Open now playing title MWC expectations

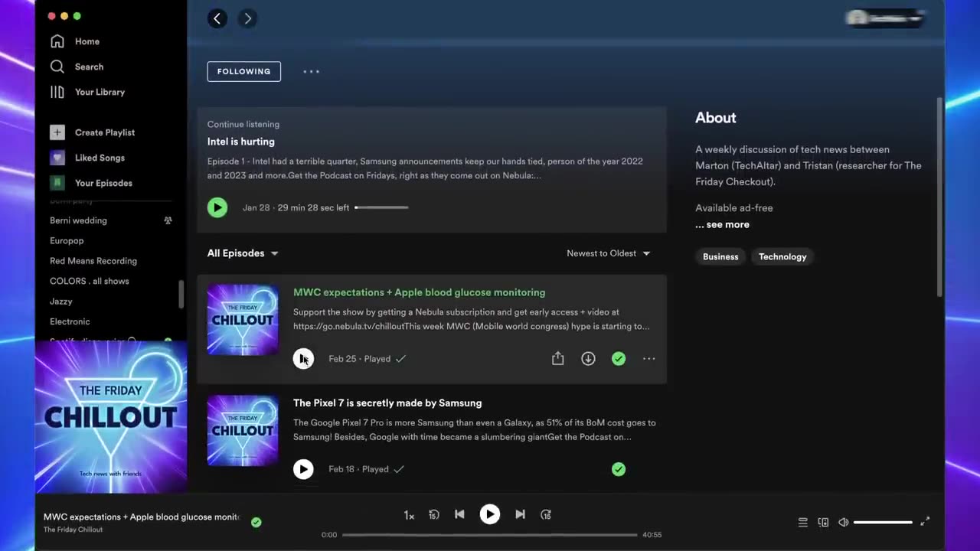(x=142, y=517)
